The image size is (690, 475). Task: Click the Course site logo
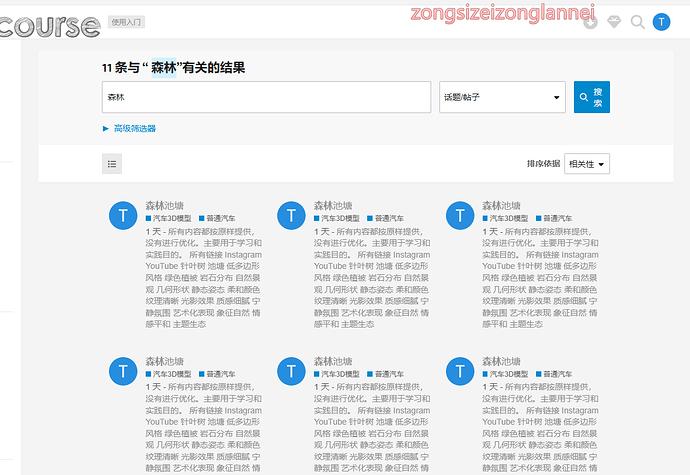pyautogui.click(x=50, y=26)
